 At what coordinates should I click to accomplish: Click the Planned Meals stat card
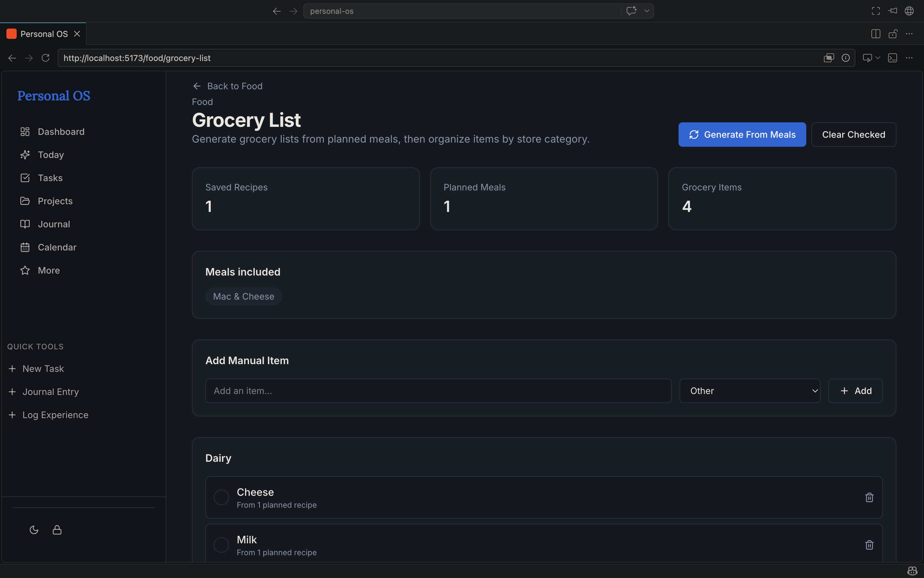coord(544,199)
